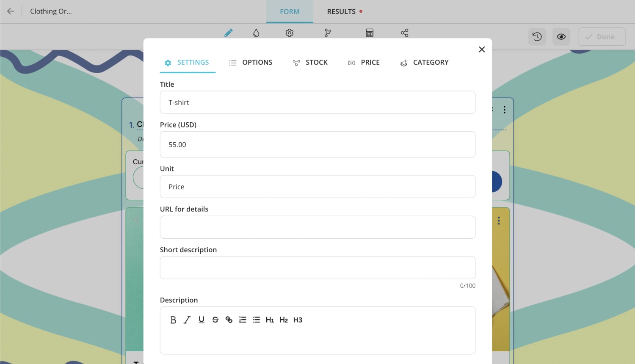The width and height of the screenshot is (635, 364).
Task: Apply strikethrough formatting in Description
Action: [x=215, y=320]
